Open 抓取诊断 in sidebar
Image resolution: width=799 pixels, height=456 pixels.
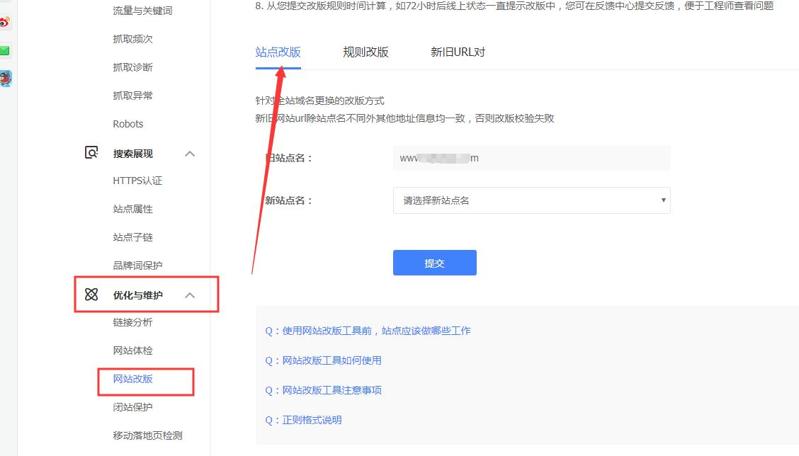click(132, 67)
